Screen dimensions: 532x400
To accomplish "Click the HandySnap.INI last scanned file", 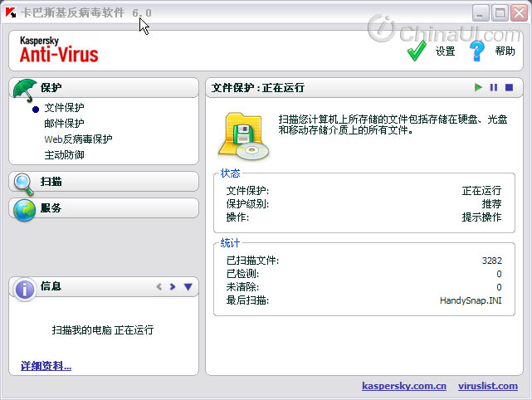I will click(x=471, y=300).
